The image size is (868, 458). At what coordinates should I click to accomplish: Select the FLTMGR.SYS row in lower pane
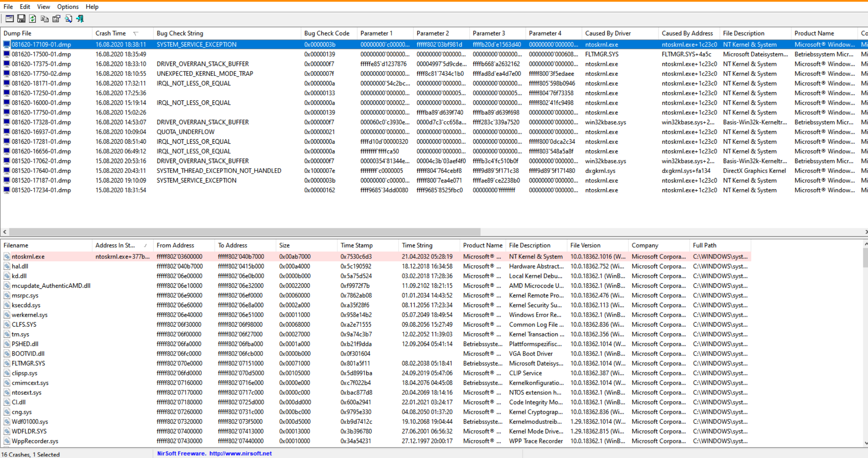pos(28,363)
